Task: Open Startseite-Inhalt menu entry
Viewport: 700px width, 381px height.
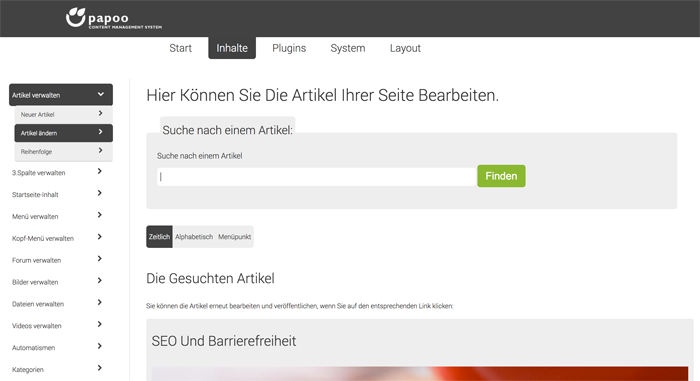Action: click(x=35, y=195)
